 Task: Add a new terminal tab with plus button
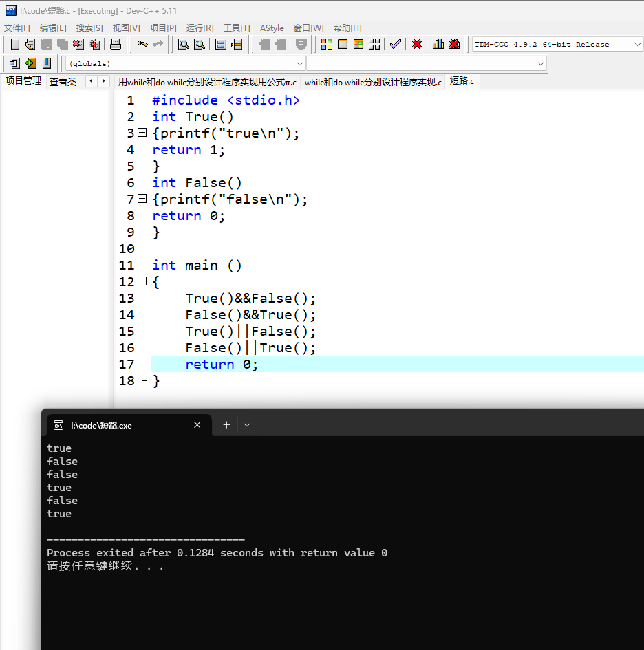[x=227, y=425]
